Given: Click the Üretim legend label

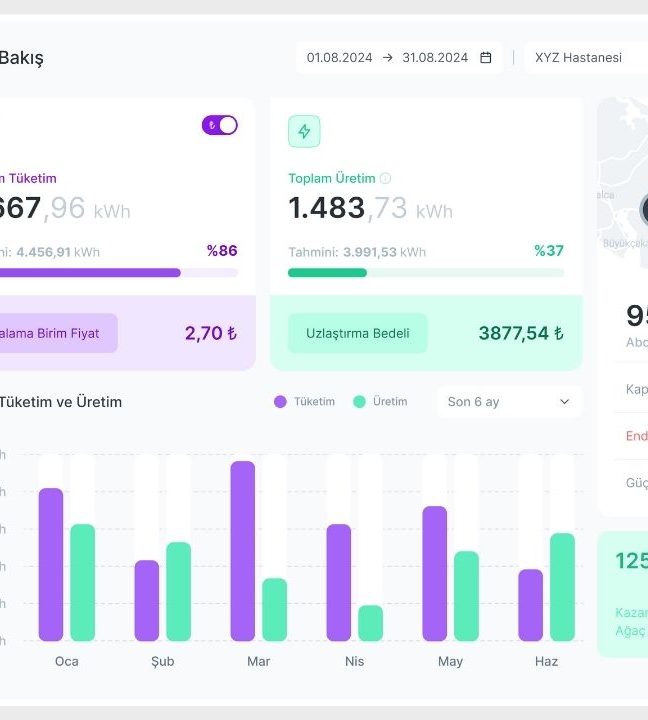Looking at the screenshot, I should (x=390, y=402).
